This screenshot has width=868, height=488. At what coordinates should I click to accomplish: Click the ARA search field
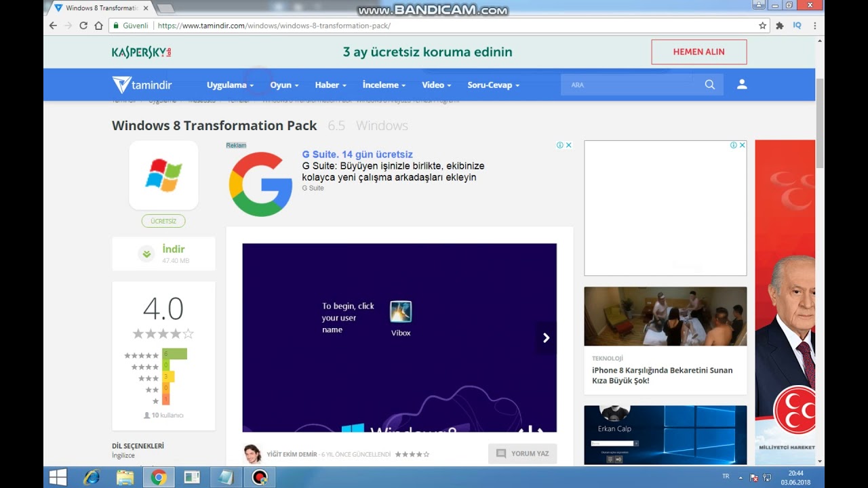tap(631, 85)
